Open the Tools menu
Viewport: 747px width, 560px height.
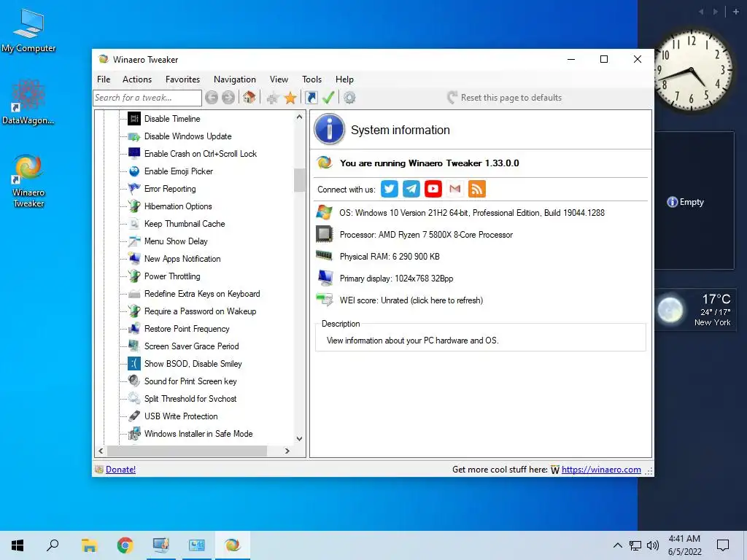(311, 79)
